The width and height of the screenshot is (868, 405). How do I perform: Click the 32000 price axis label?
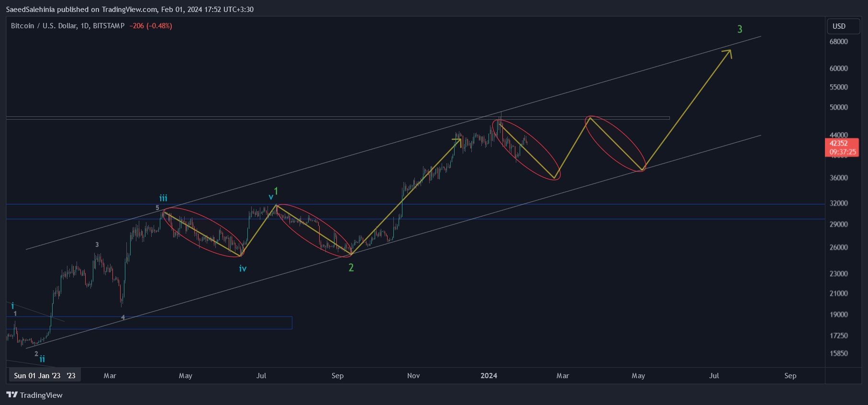(x=838, y=203)
